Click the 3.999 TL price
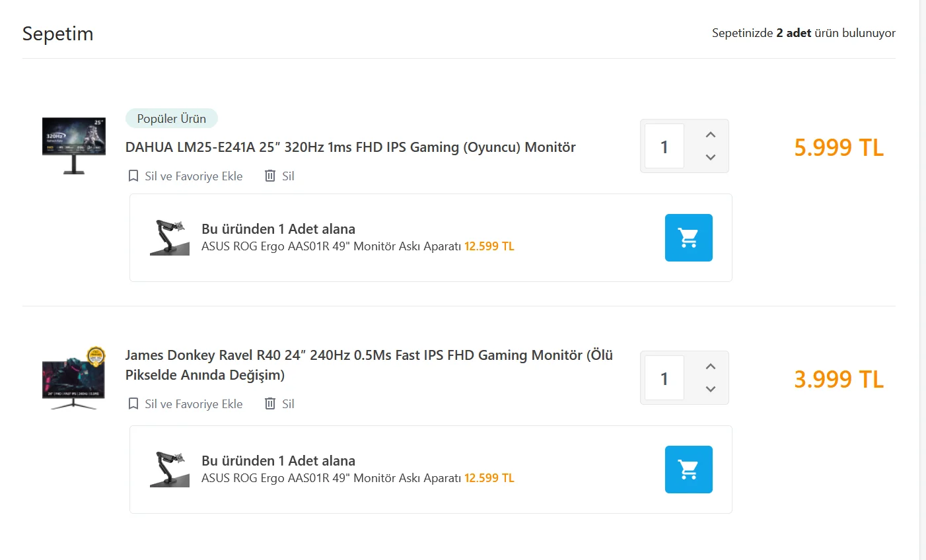926x560 pixels. coord(839,379)
